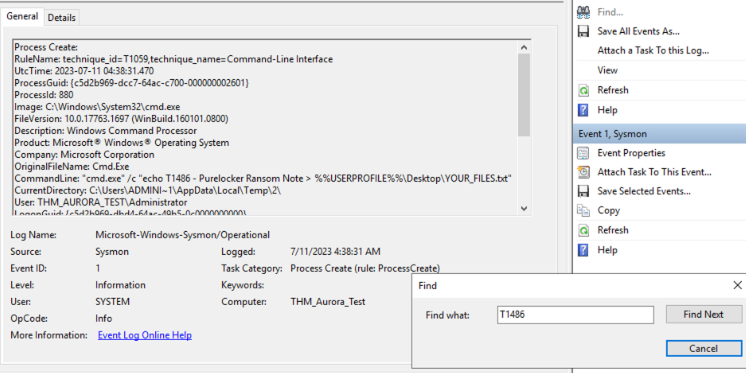Choose Find... in the Actions pane
This screenshot has height=373, width=746.
coord(610,12)
